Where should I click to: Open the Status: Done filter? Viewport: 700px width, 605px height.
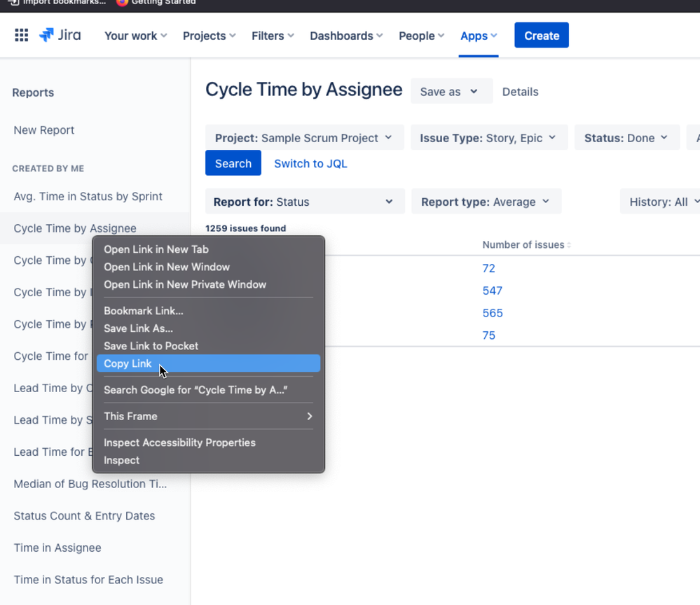(627, 138)
